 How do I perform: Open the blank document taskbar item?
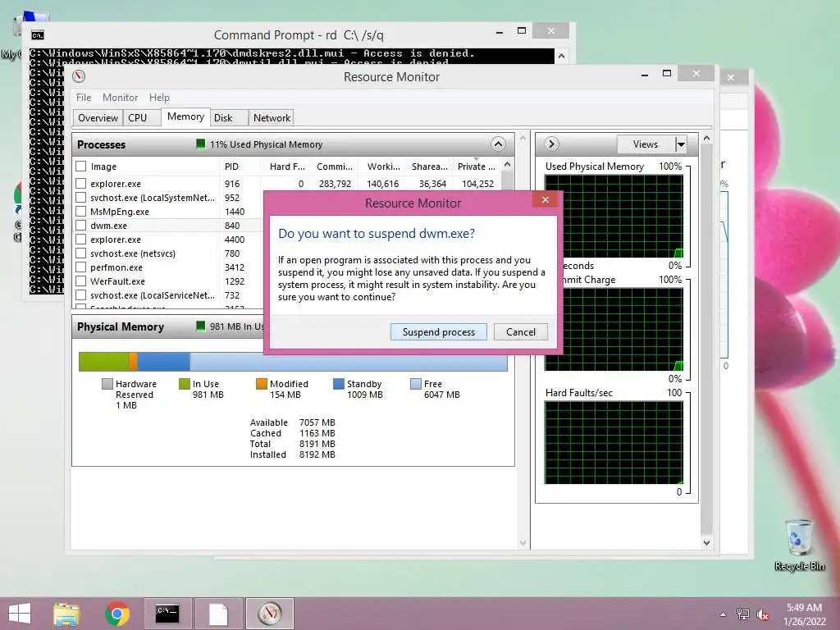point(218,614)
